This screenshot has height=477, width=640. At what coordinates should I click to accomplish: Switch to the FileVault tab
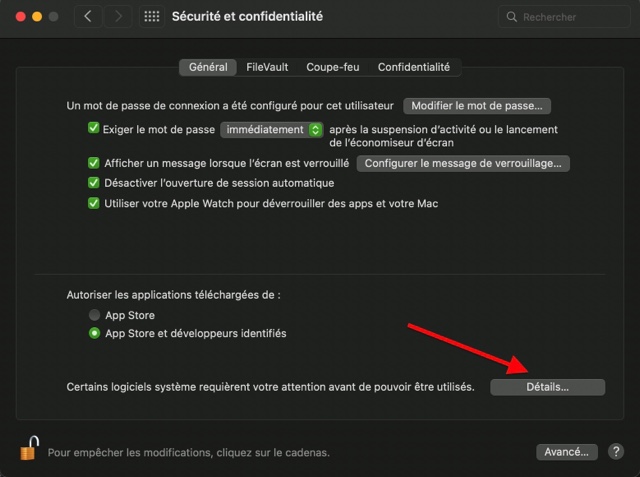[x=267, y=67]
